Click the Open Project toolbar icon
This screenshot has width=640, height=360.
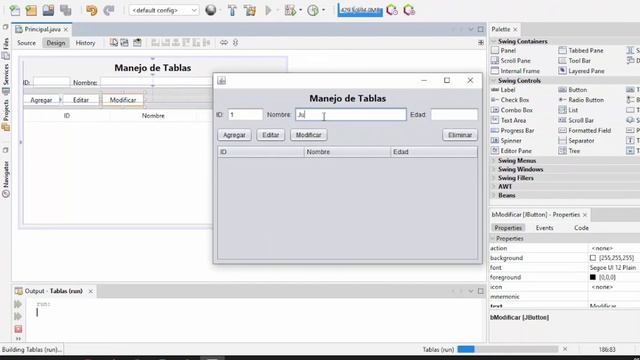tap(48, 10)
